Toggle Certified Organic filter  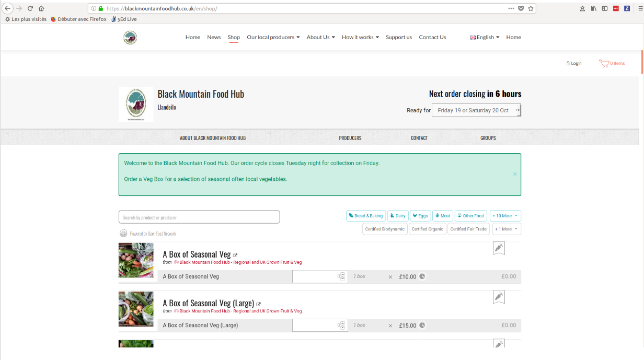point(427,229)
